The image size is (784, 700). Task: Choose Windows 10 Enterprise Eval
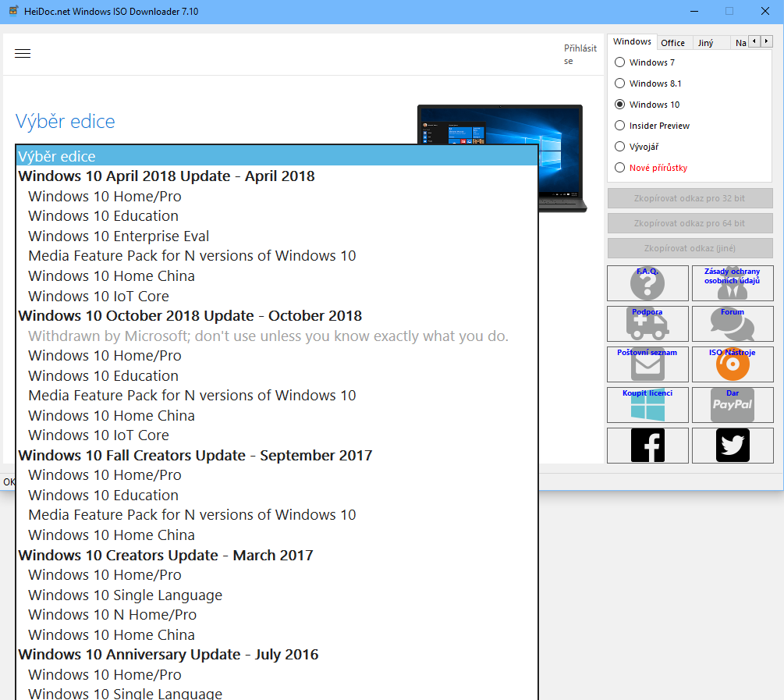click(277, 236)
